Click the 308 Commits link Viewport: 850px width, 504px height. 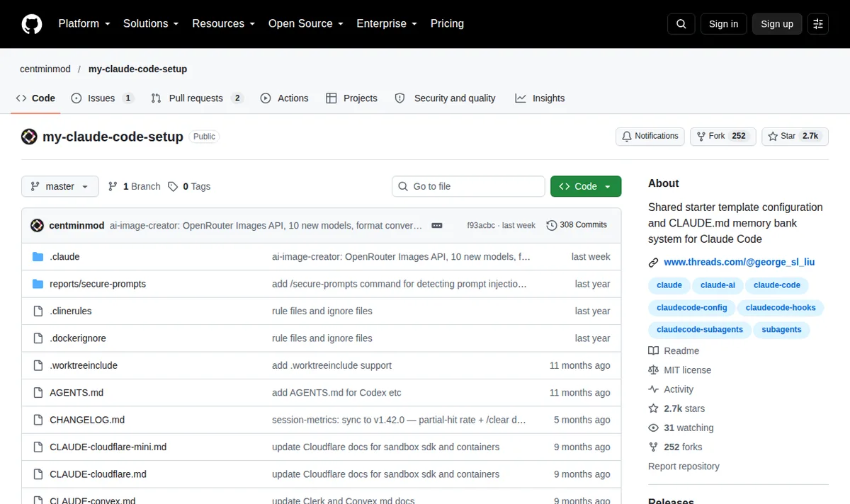(x=577, y=225)
